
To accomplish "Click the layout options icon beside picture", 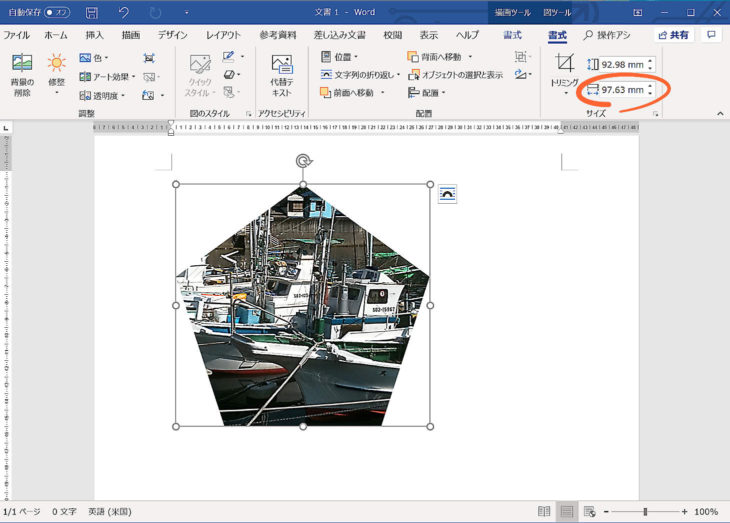I will pyautogui.click(x=447, y=194).
